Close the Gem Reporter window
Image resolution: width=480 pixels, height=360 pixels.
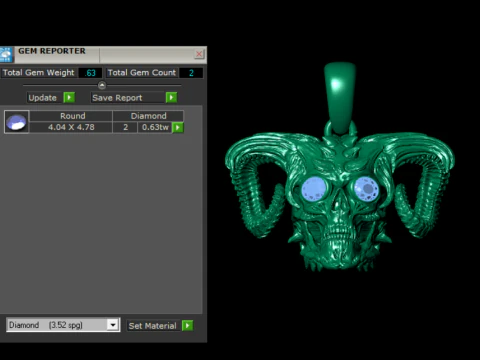coord(199,54)
